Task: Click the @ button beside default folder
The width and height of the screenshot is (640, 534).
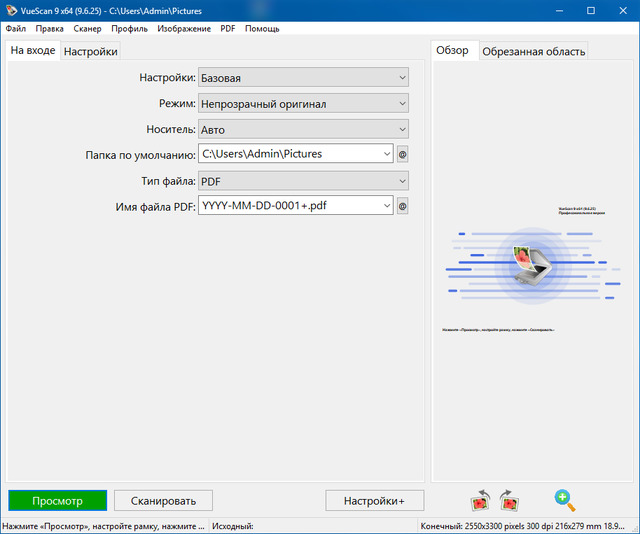Action: tap(403, 154)
